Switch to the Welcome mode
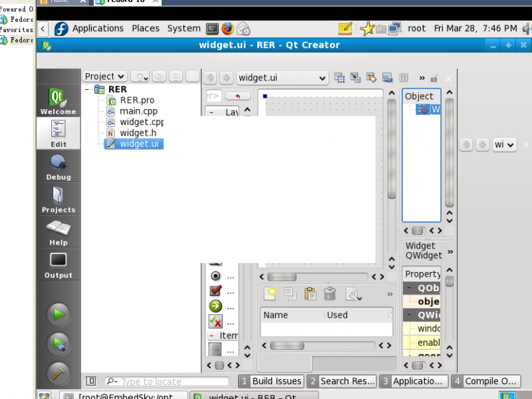The width and height of the screenshot is (532, 399). [59, 101]
